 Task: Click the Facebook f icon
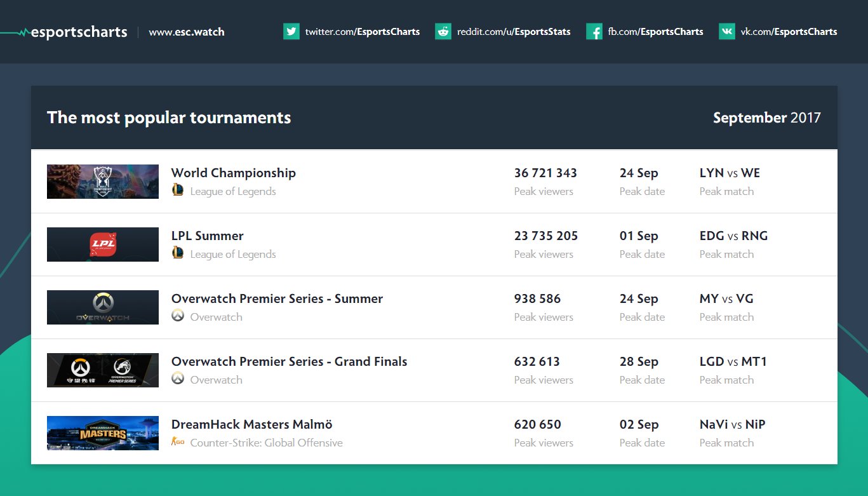594,31
